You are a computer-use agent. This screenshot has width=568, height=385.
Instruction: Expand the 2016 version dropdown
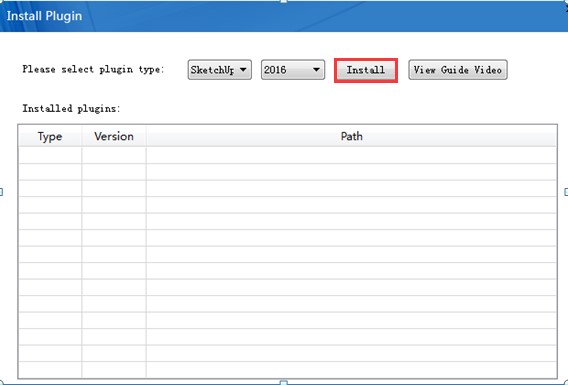coord(293,70)
